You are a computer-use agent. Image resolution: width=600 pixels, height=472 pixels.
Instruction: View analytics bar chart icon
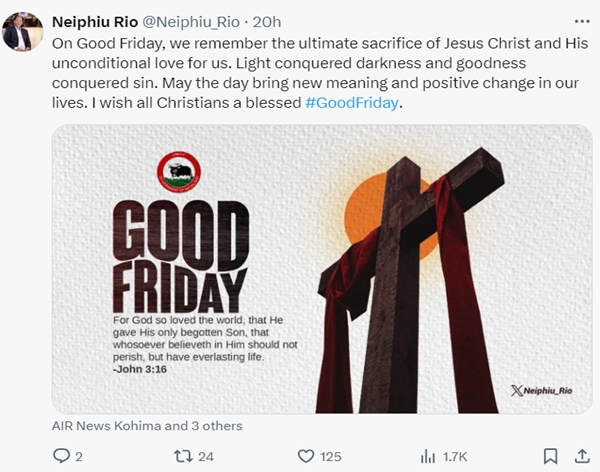pos(428,456)
